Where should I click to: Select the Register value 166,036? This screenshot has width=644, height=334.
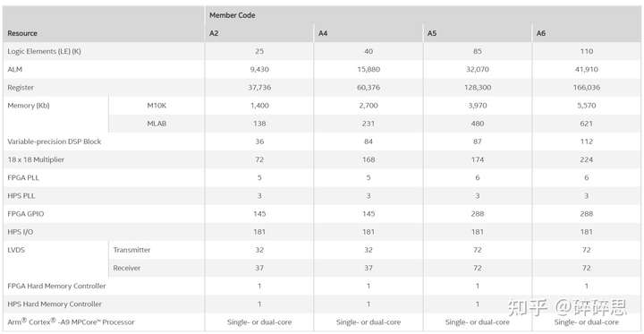coord(587,88)
